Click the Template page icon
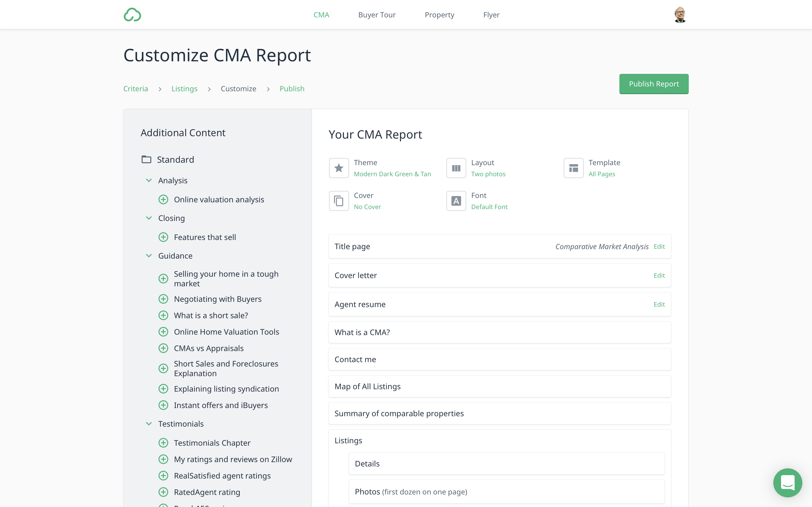Viewport: 812px width, 507px height. [573, 168]
